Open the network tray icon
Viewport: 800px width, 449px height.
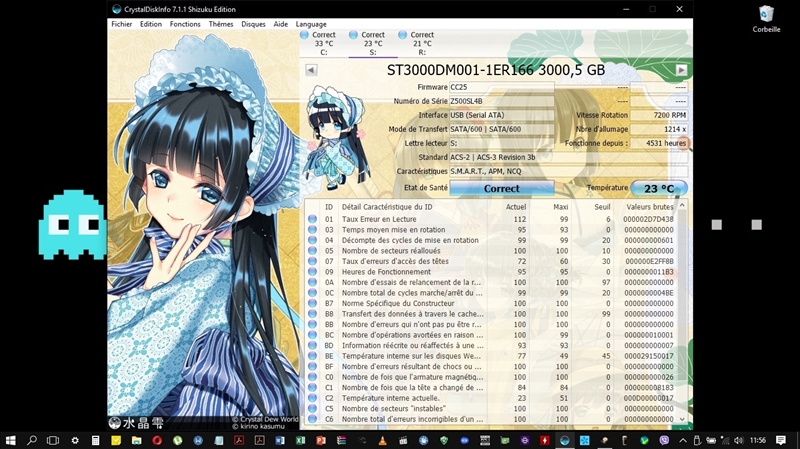coord(724,440)
